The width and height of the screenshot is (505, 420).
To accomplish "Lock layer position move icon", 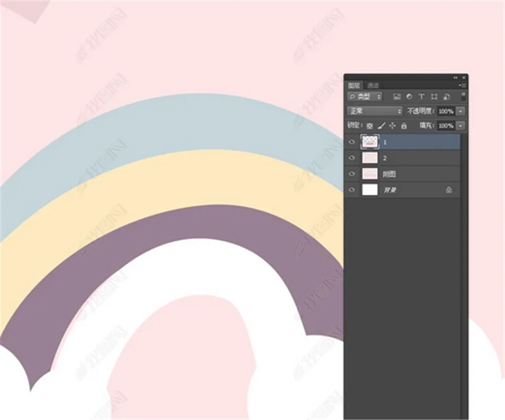I will 392,125.
